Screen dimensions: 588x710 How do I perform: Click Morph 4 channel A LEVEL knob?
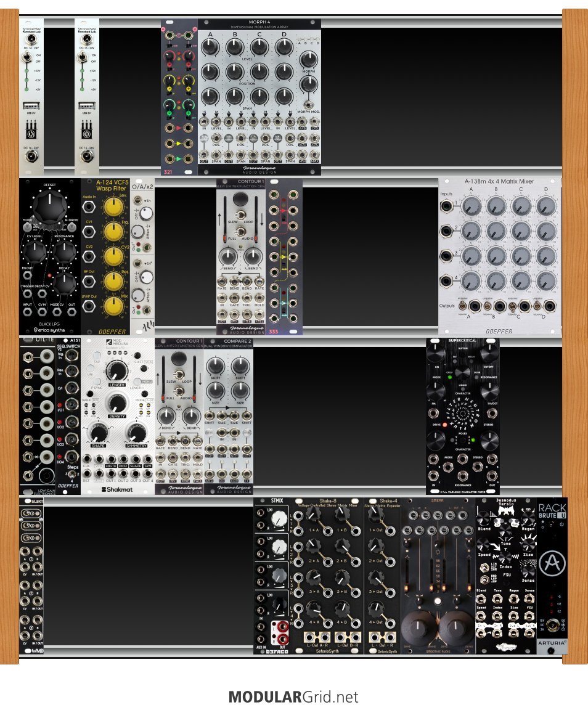[x=210, y=47]
